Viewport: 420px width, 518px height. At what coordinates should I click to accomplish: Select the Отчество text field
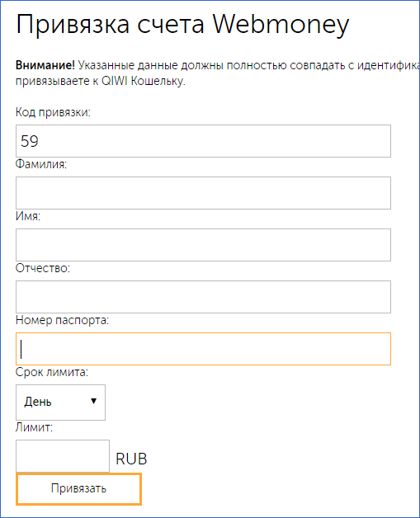pos(203,297)
